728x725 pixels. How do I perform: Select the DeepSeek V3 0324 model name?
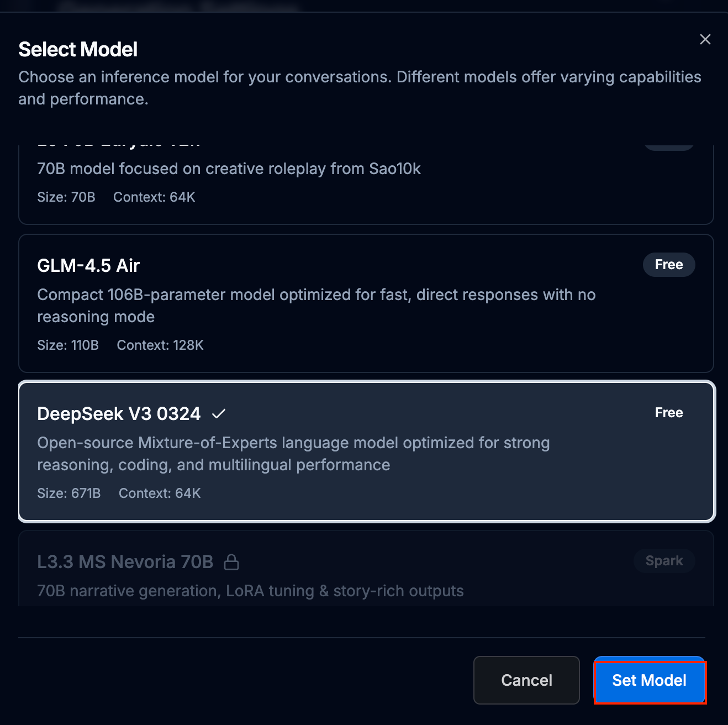click(119, 414)
